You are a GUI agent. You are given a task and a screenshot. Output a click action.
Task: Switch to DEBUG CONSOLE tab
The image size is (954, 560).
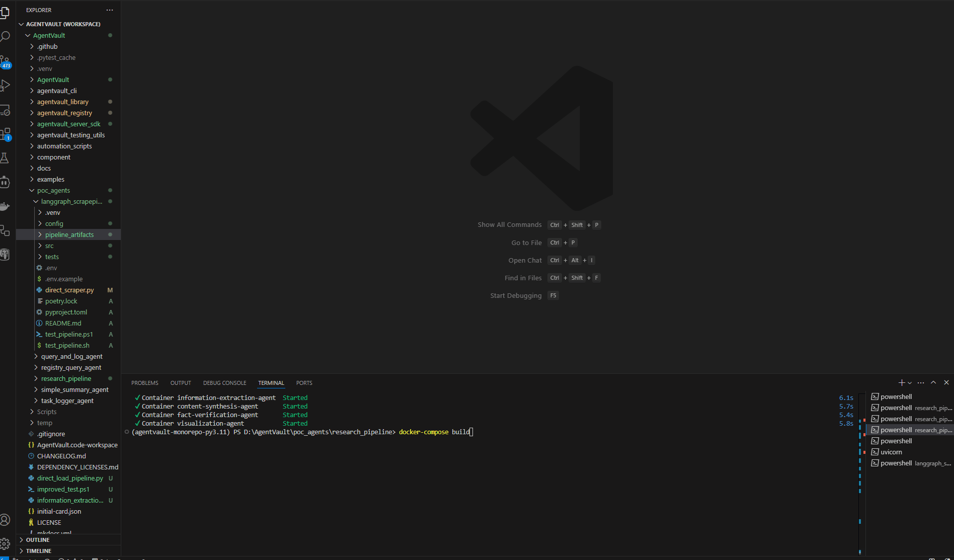225,383
